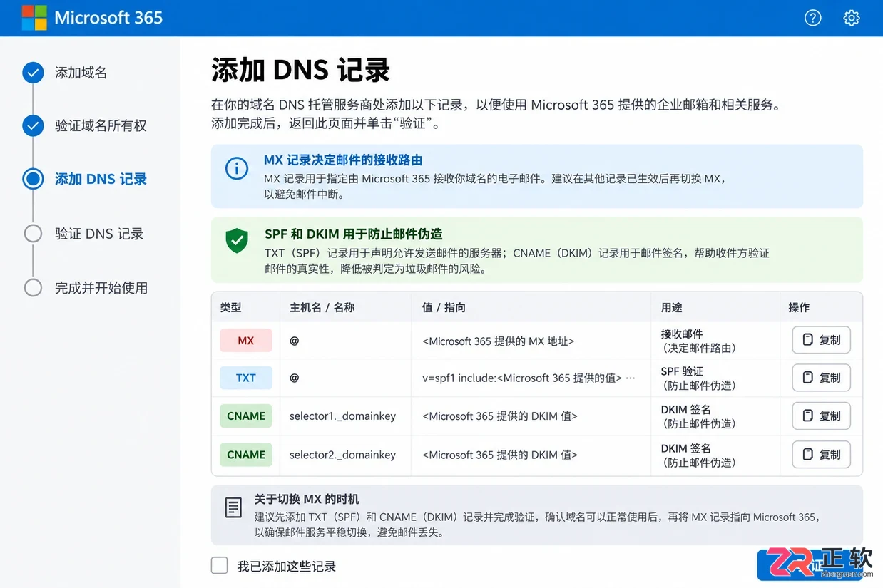Screen dimensions: 883x588
Task: Click the red MX type badge
Action: click(x=246, y=341)
